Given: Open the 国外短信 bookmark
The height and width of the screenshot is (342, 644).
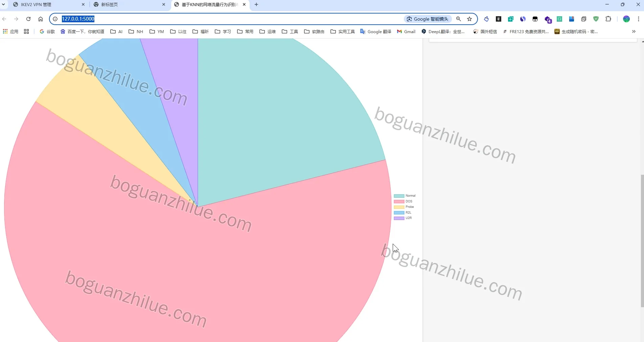Looking at the screenshot, I should [x=485, y=31].
